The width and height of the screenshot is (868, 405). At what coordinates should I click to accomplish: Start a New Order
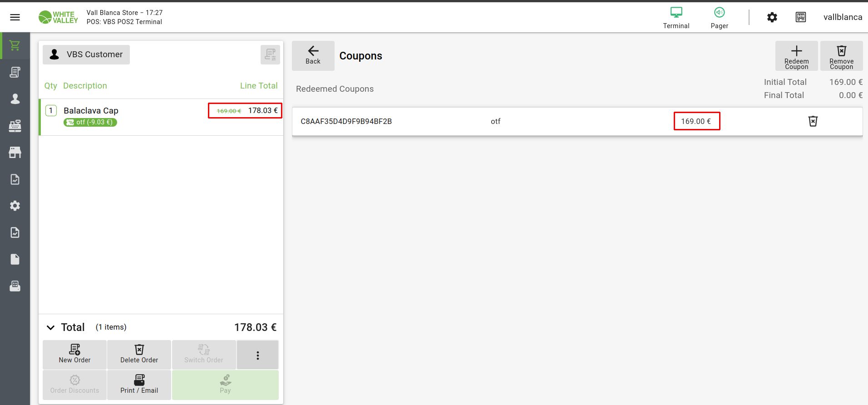pos(74,355)
